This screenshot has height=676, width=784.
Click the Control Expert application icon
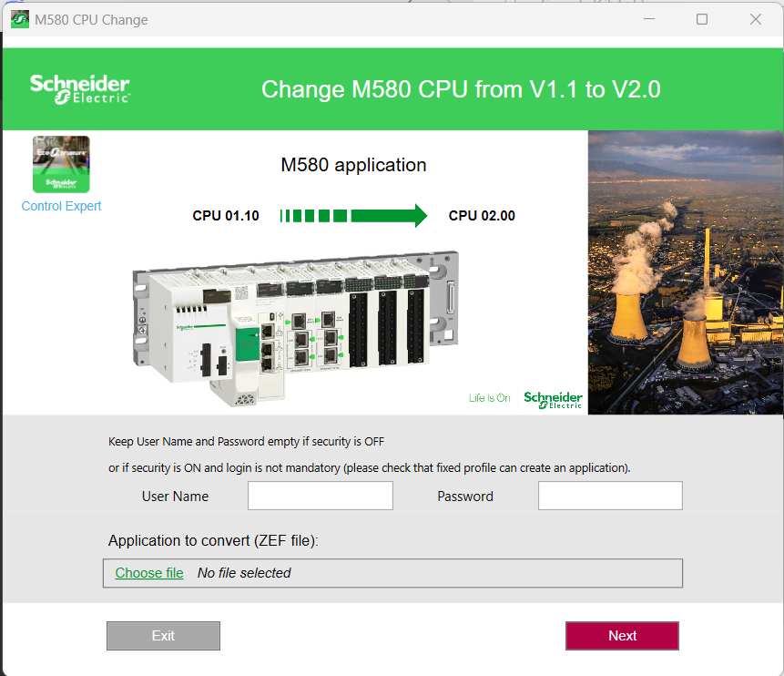(x=61, y=164)
